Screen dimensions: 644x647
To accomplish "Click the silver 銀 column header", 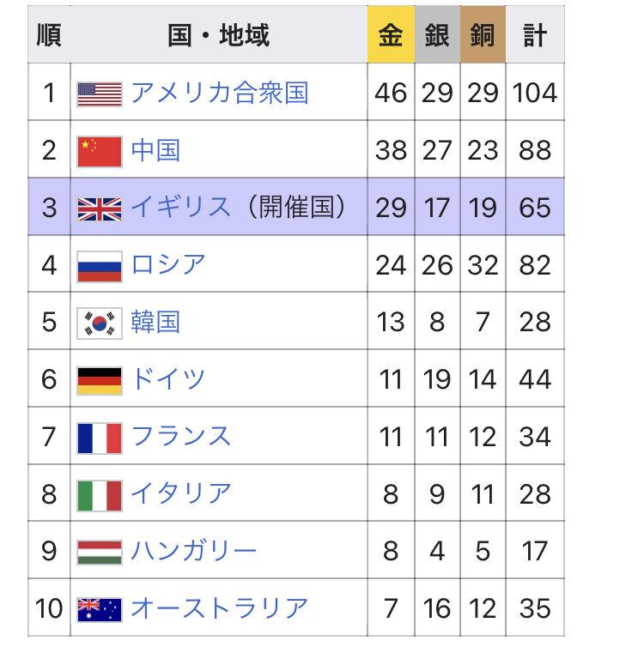I will (x=437, y=35).
